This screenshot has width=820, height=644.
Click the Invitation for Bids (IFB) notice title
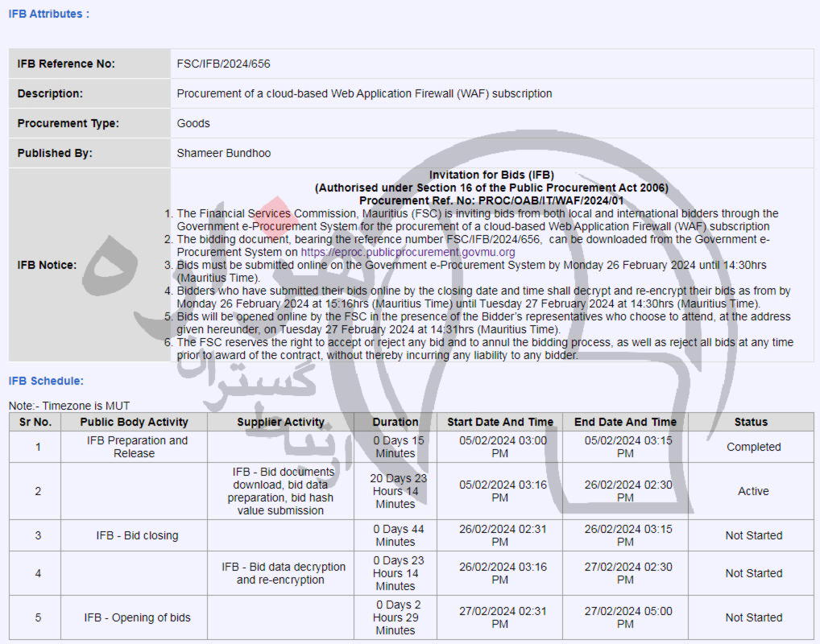[491, 175]
